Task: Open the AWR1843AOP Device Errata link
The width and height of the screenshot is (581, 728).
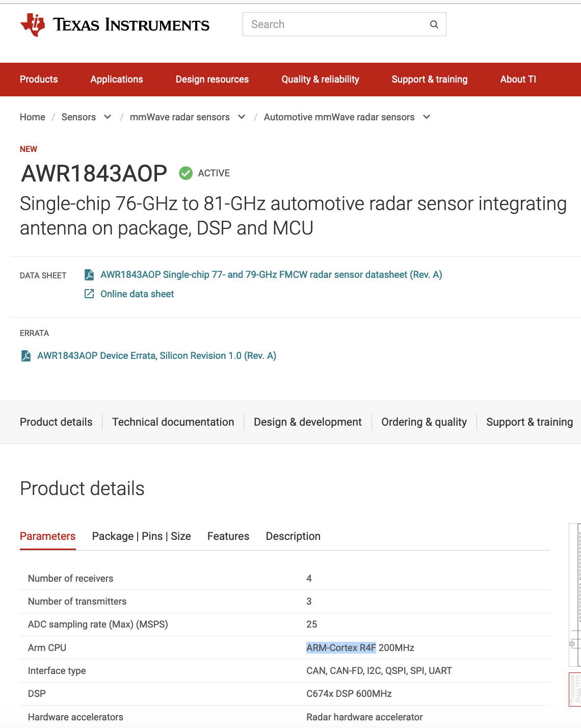Action: 156,356
